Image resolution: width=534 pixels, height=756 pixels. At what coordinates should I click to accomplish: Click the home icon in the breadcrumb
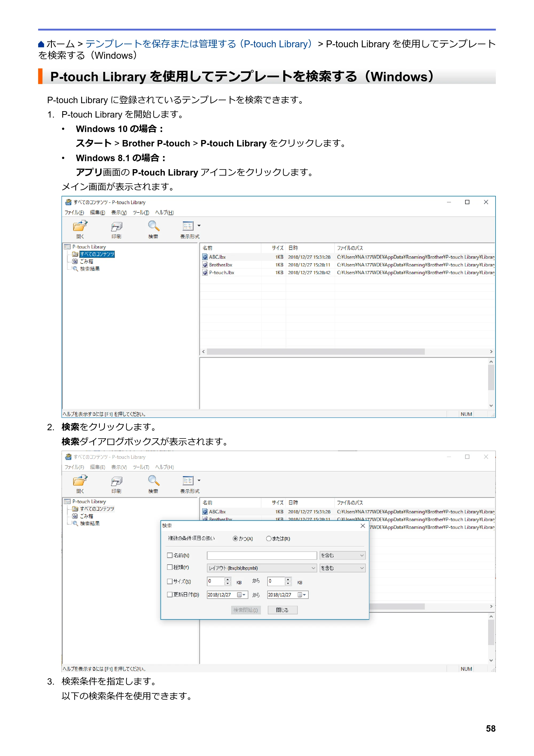[41, 44]
